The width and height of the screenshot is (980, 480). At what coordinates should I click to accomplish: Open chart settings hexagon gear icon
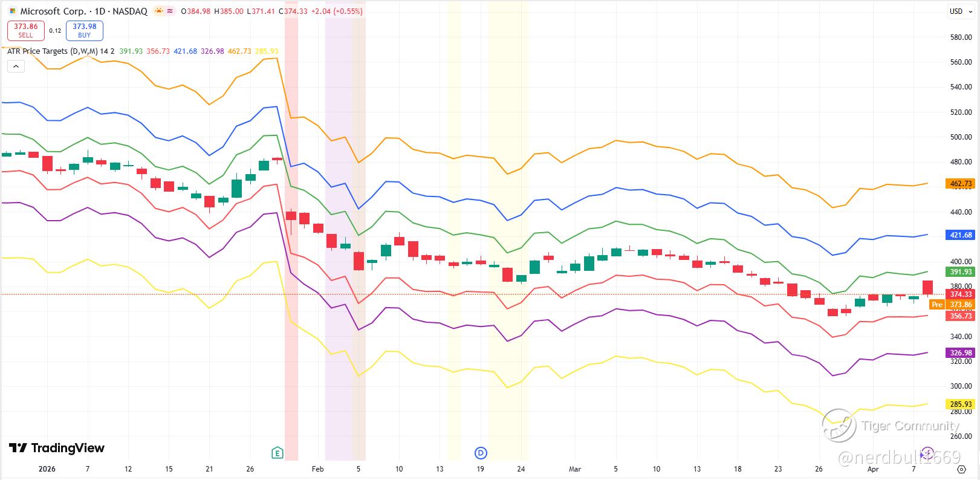pyautogui.click(x=961, y=469)
